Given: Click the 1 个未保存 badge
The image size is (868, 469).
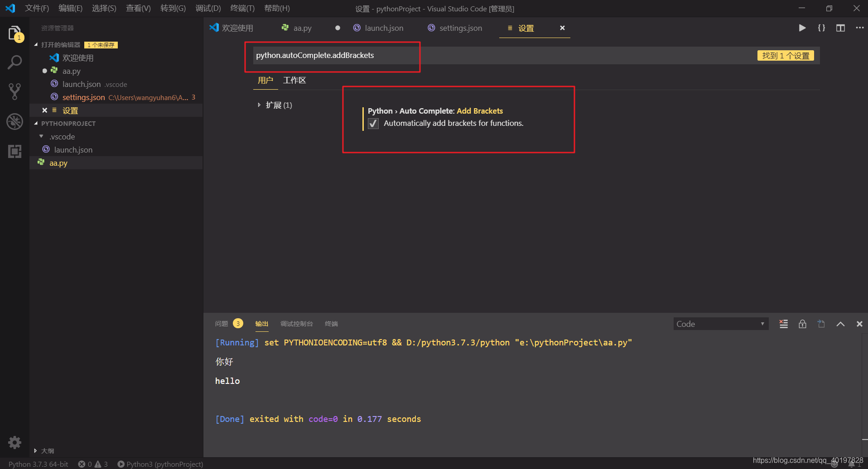Looking at the screenshot, I should 101,45.
